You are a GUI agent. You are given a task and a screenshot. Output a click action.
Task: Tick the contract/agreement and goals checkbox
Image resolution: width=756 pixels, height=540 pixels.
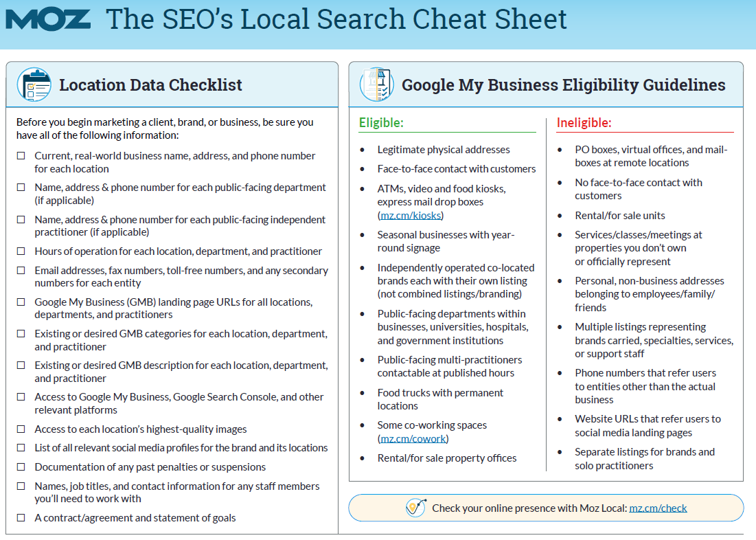21,518
